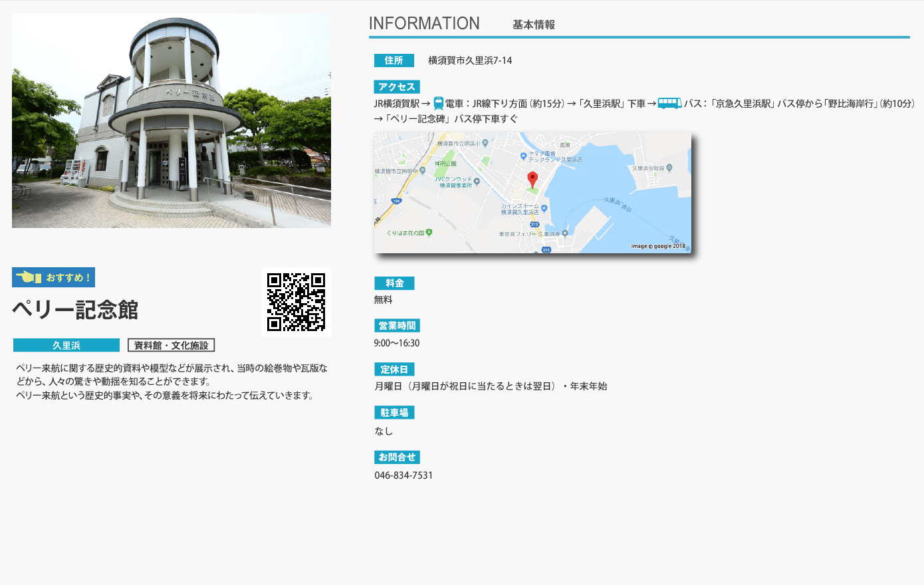Click the おすすめ！ badge

coord(54,277)
